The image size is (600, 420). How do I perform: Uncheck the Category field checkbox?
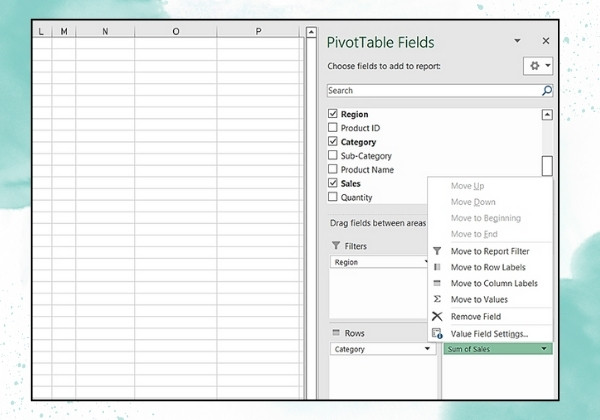pos(333,142)
